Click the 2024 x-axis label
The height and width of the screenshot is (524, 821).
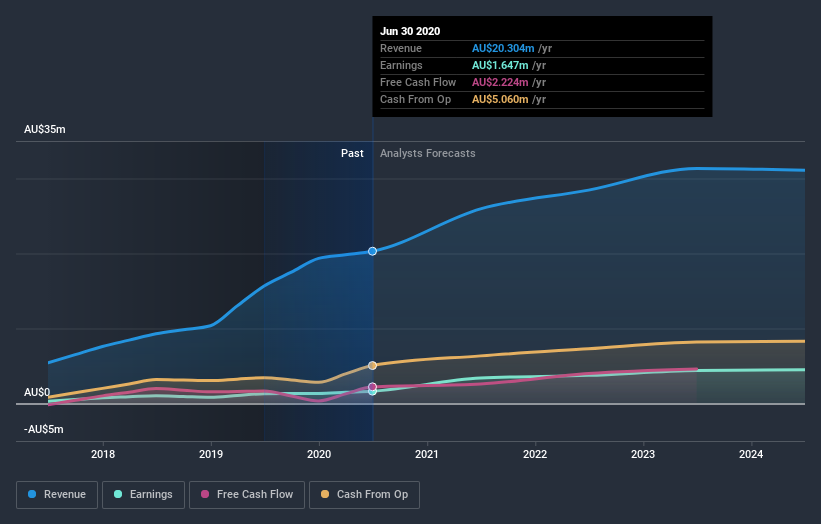(x=751, y=454)
